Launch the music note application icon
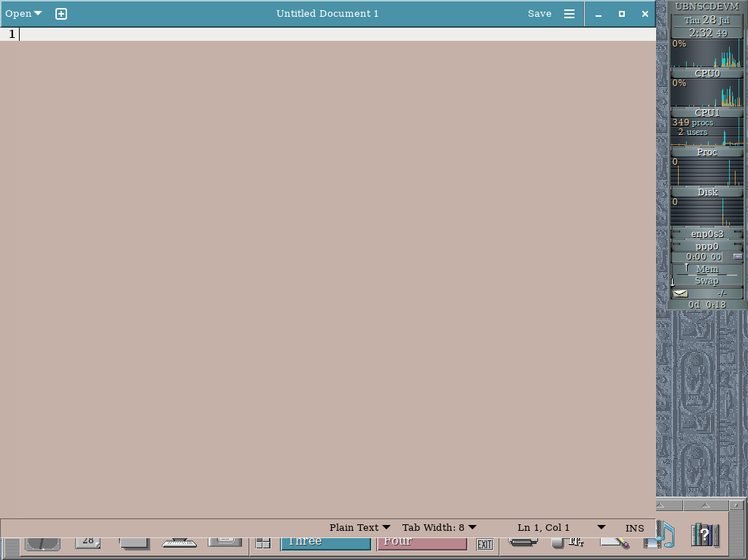The image size is (748, 560). tap(666, 537)
